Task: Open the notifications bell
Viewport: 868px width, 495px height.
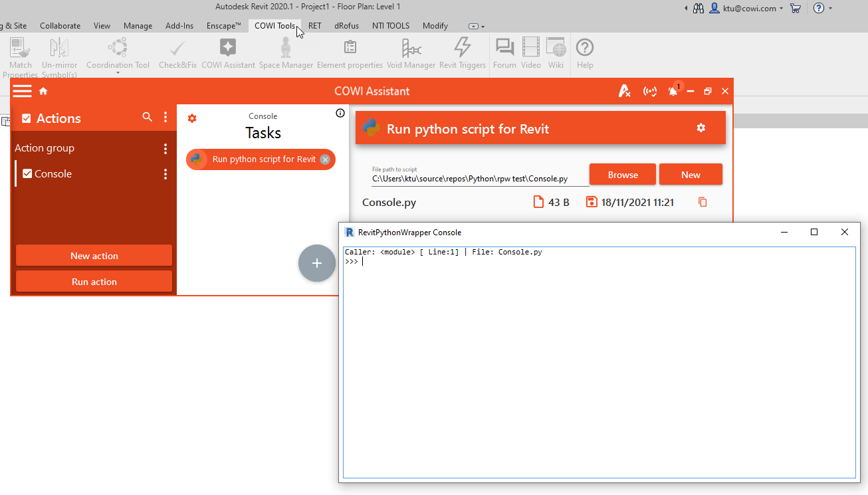Action: pos(673,92)
